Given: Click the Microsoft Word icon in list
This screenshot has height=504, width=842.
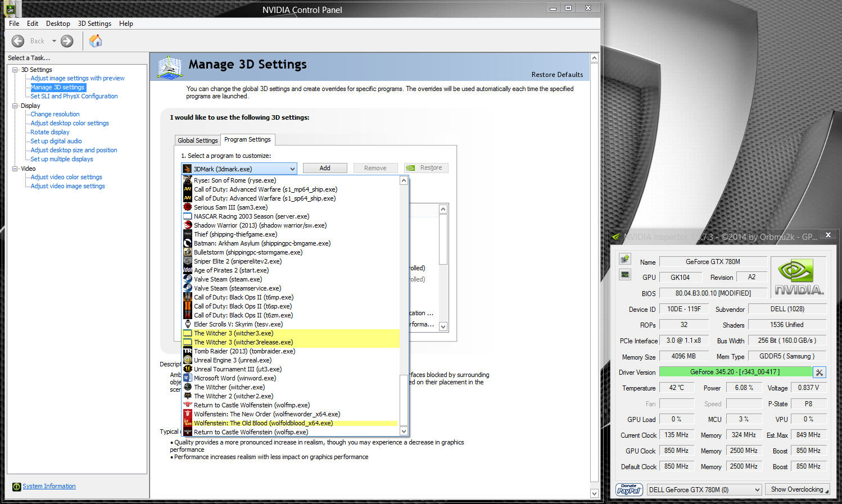Looking at the screenshot, I should click(188, 378).
